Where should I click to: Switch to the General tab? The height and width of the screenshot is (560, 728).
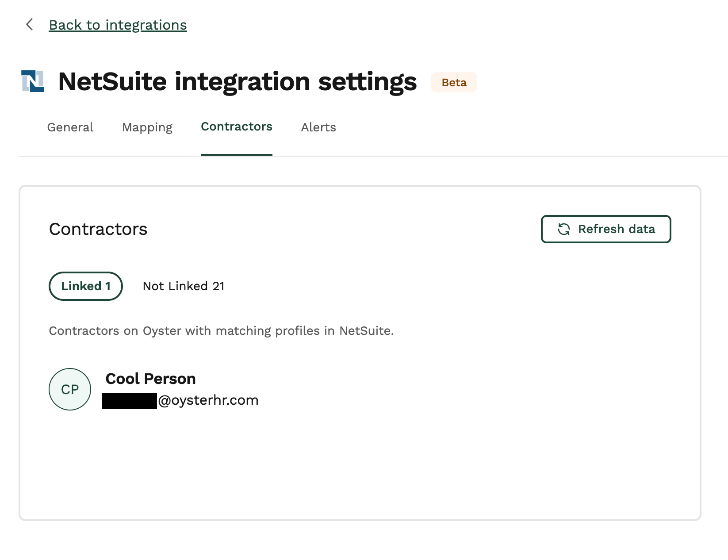70,127
